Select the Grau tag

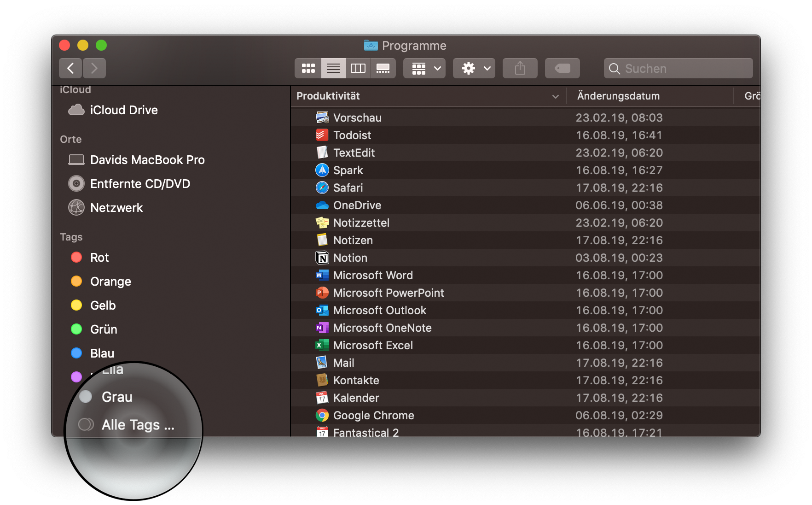click(x=106, y=397)
